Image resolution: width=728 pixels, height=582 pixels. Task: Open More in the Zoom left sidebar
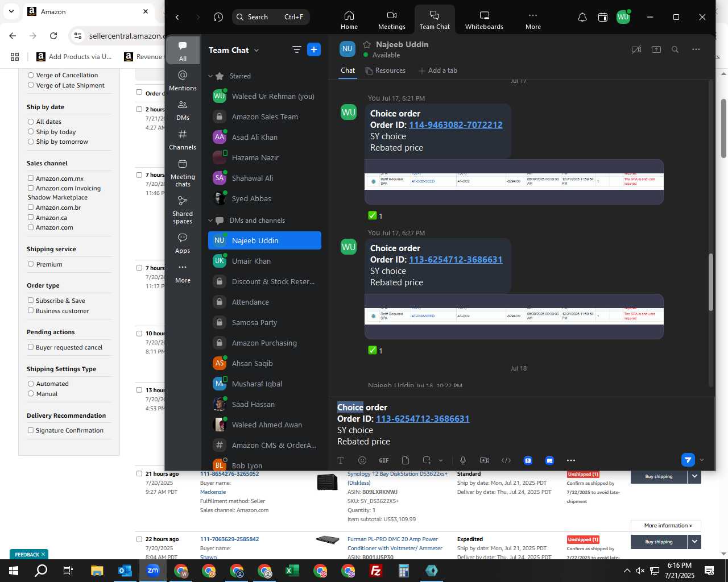[x=183, y=273]
